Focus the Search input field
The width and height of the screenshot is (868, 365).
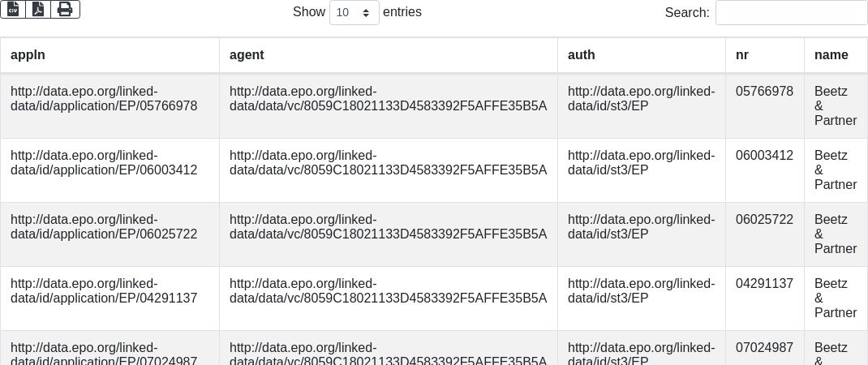pos(791,13)
